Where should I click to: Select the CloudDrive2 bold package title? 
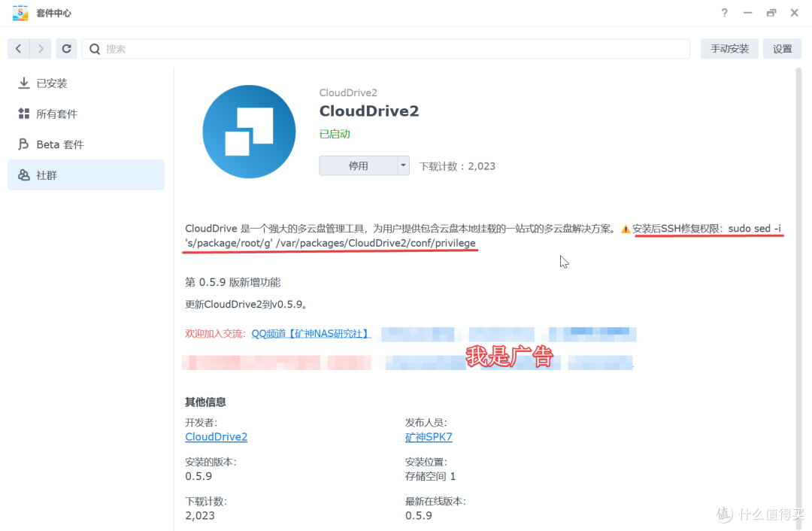tap(369, 111)
